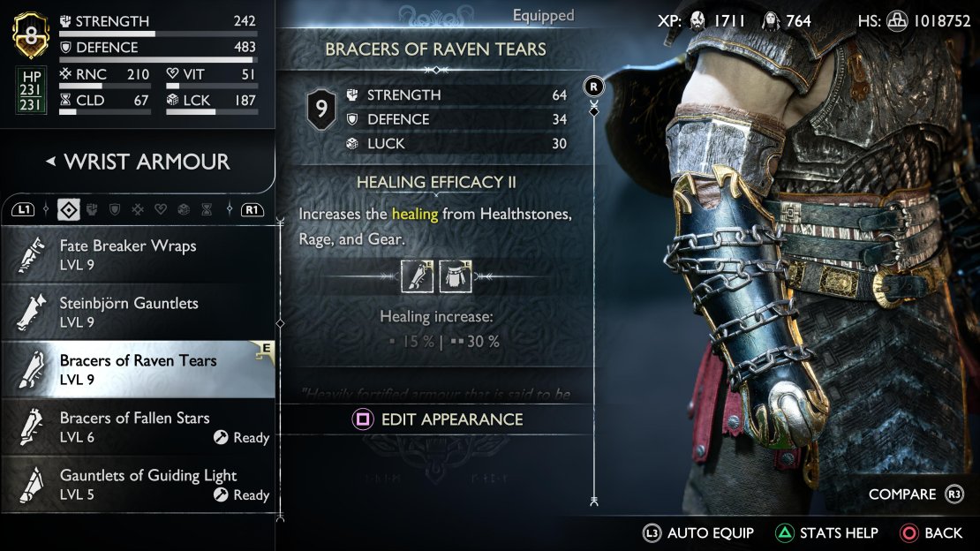Pick Gauntlets of Guiding Light
The height and width of the screenshot is (551, 980).
[x=138, y=485]
